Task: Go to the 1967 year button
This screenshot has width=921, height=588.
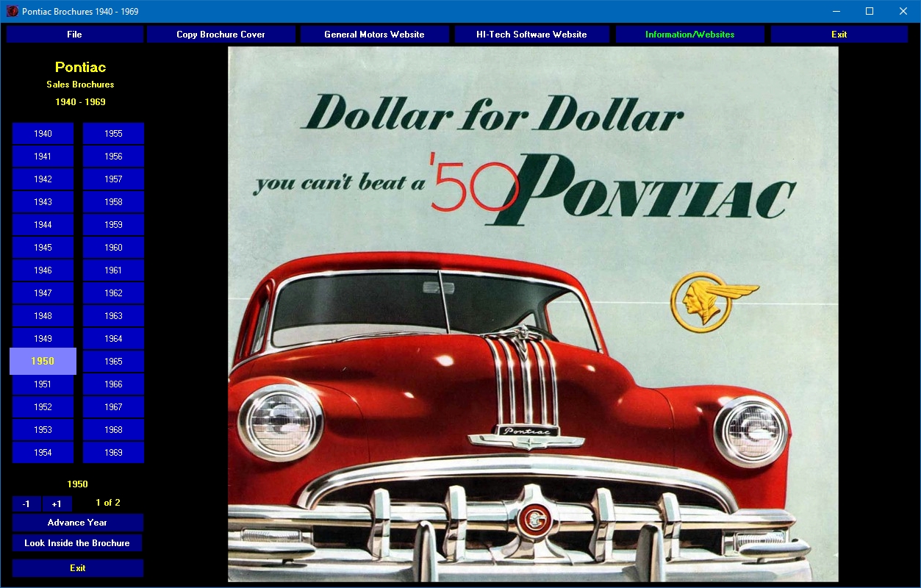Action: 113,407
